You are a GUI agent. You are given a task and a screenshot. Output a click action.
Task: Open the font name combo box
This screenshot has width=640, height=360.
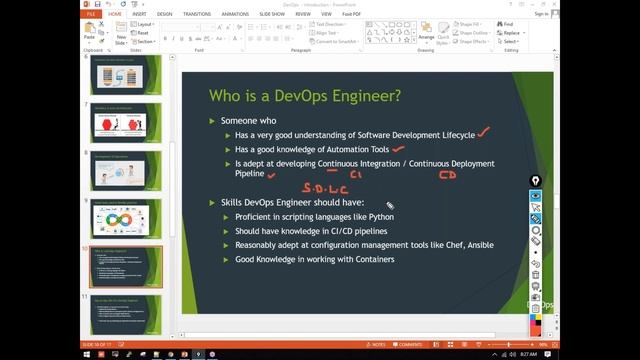click(181, 27)
